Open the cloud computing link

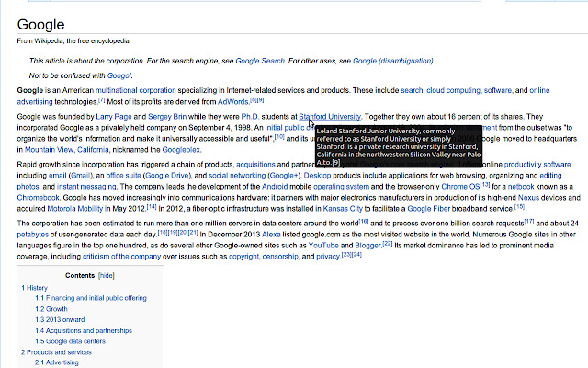[453, 90]
